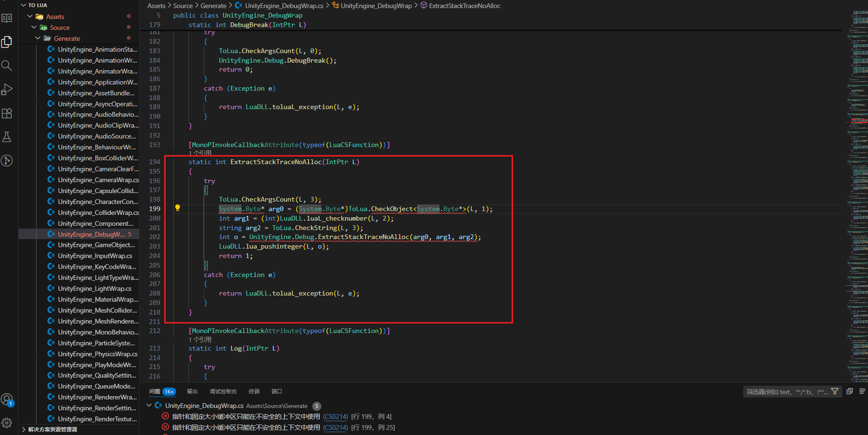Click the lightbulb quick fix on line 199
Screen dimensions: 868x435
177,207
